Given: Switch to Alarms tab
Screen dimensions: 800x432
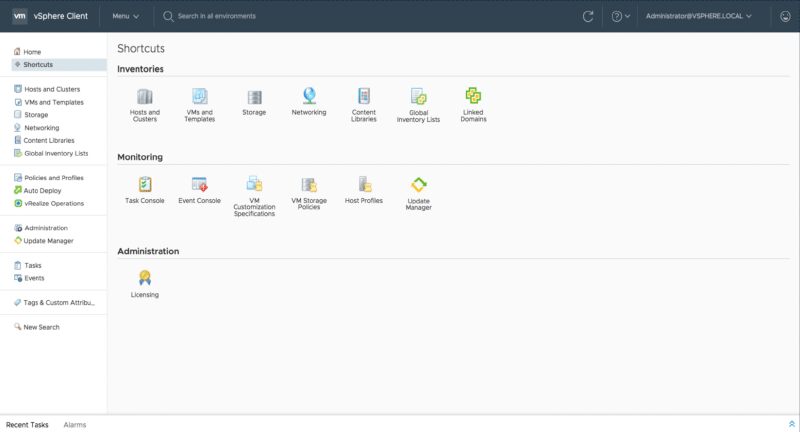Looking at the screenshot, I should (74, 425).
